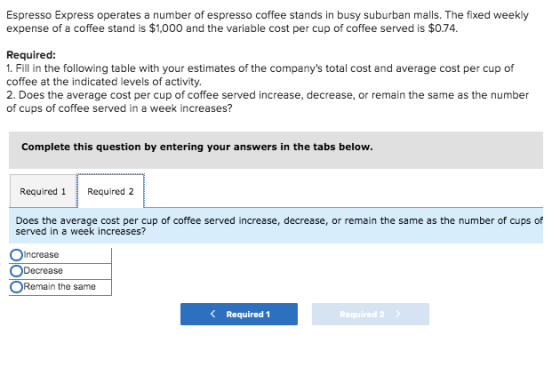Pick the Remain the same radio button
560x383 pixels.
point(16,287)
